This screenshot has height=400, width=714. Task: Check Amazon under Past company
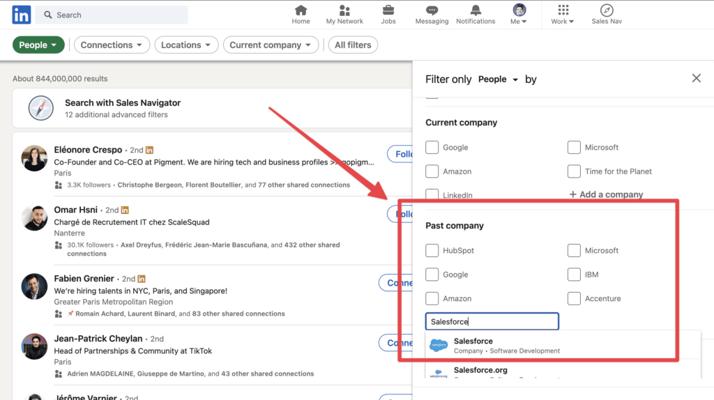(432, 298)
